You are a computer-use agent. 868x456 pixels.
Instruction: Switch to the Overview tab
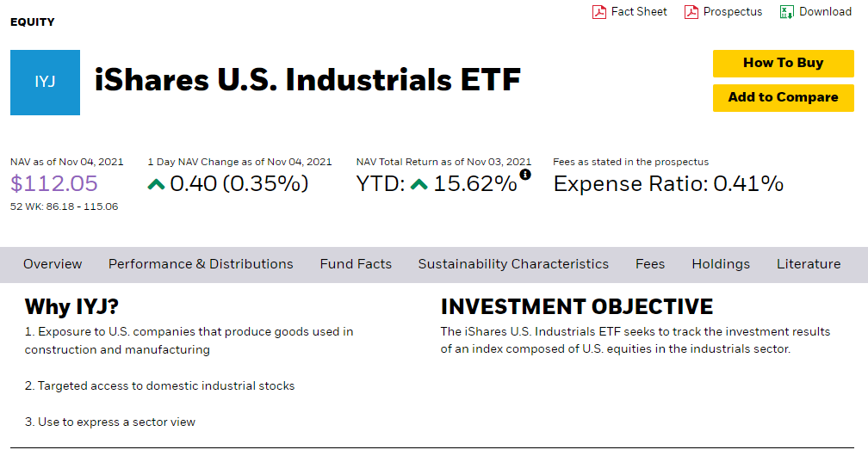point(53,264)
